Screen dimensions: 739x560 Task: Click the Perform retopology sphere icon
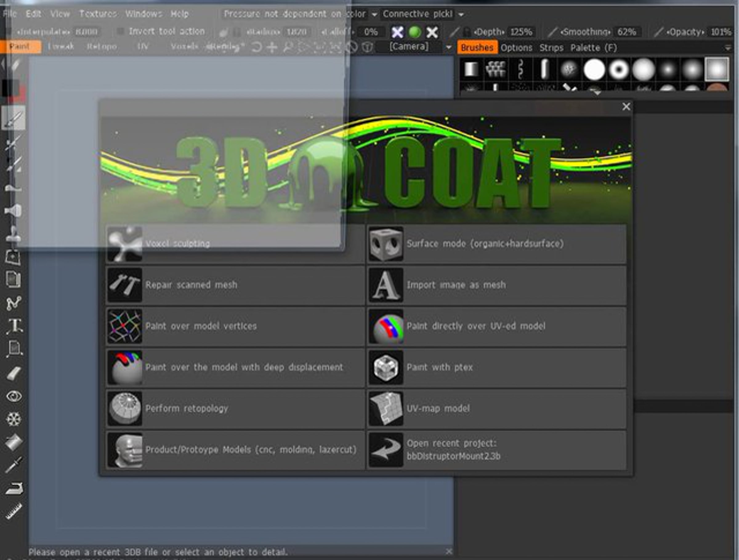[125, 409]
